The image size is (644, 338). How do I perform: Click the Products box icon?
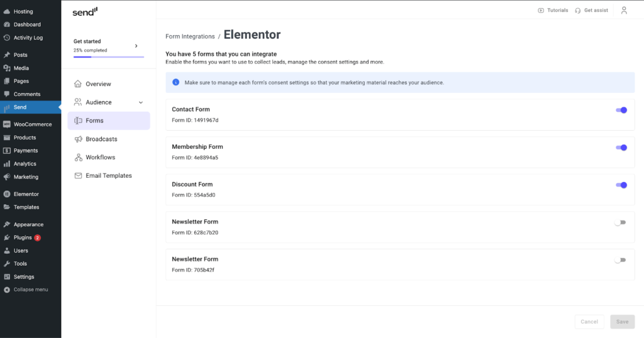pyautogui.click(x=6, y=138)
